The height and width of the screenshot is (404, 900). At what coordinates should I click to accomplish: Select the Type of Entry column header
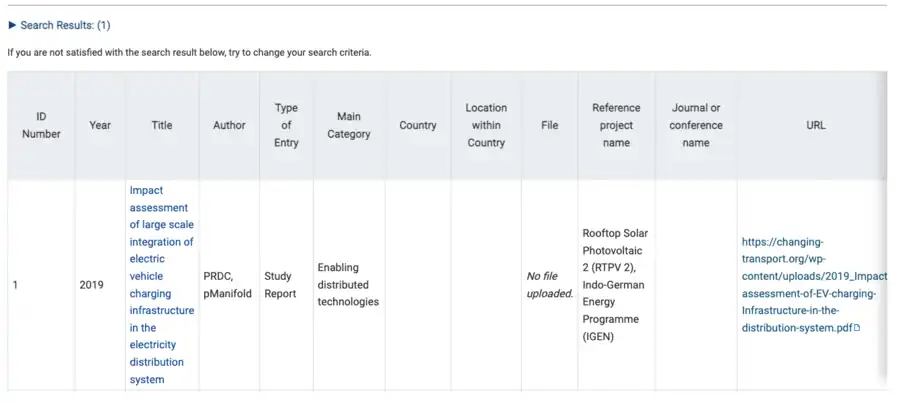coord(286,125)
